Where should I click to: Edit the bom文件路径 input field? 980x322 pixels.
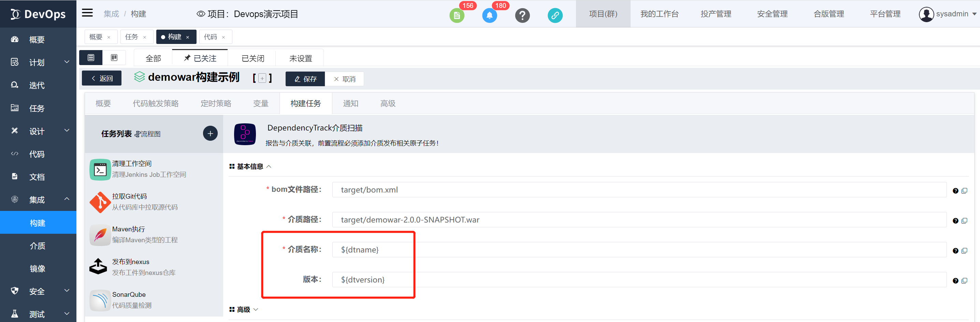pyautogui.click(x=639, y=189)
